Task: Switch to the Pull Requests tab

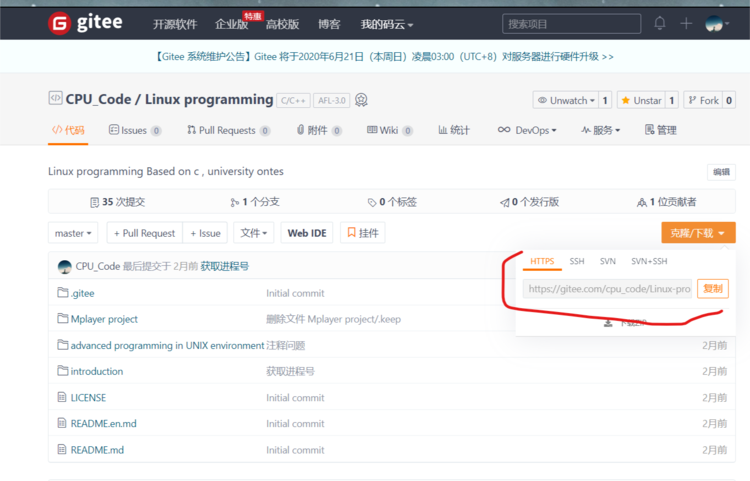Action: [x=229, y=130]
